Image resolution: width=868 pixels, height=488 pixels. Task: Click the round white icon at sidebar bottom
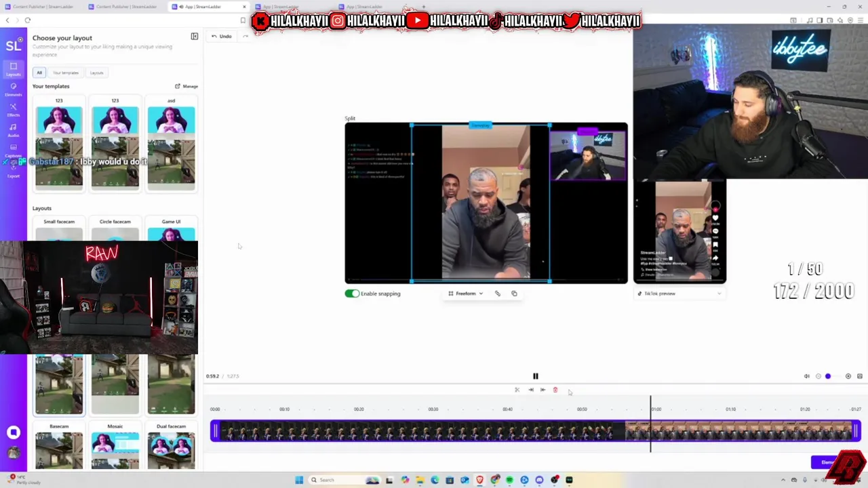pos(13,432)
